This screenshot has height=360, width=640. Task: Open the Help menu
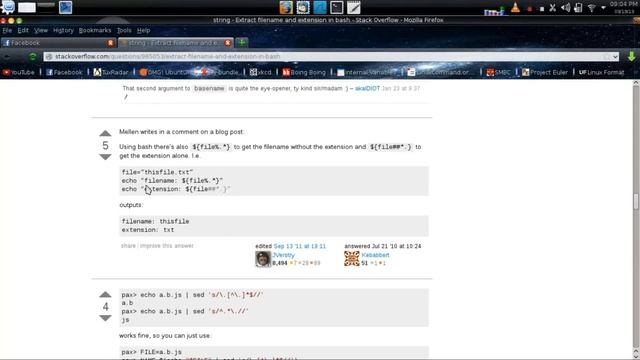point(143,30)
